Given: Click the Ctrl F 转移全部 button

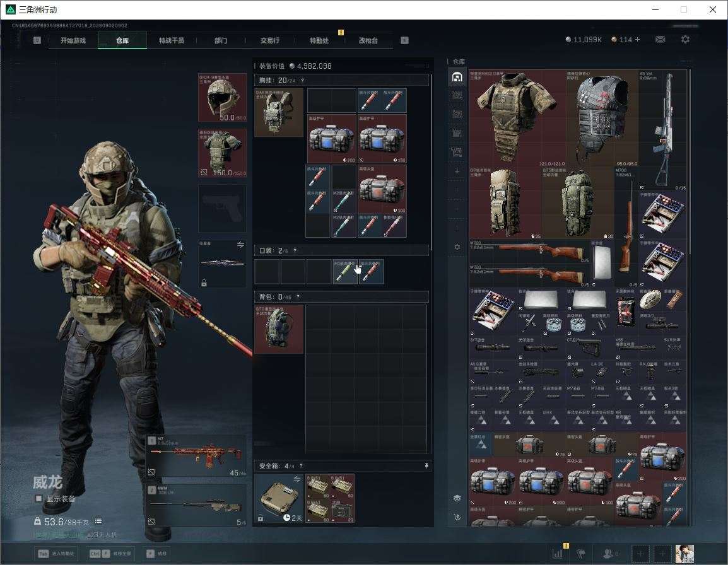Looking at the screenshot, I should click(x=110, y=554).
